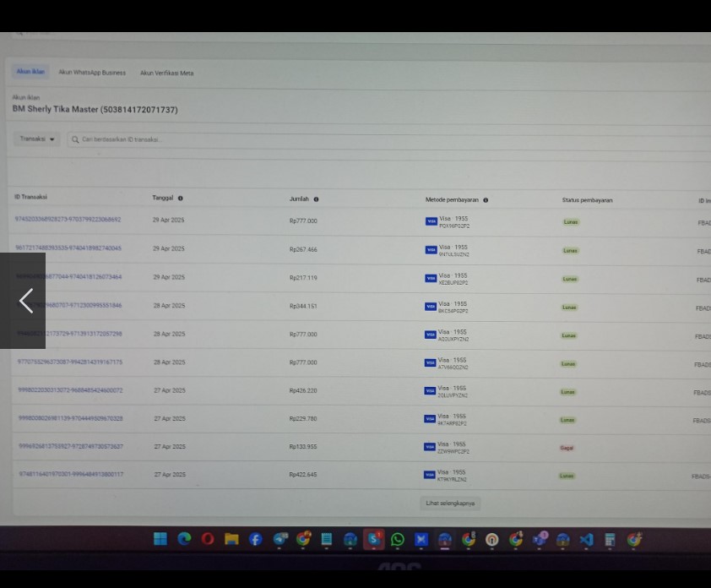The width and height of the screenshot is (711, 588).
Task: Open Visual Studio Code from the taskbar
Action: [x=586, y=540]
